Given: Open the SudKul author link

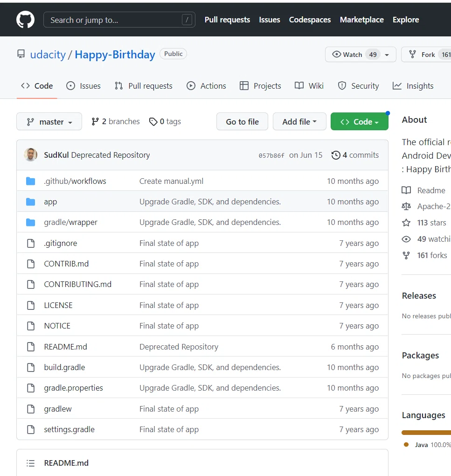Looking at the screenshot, I should point(56,155).
